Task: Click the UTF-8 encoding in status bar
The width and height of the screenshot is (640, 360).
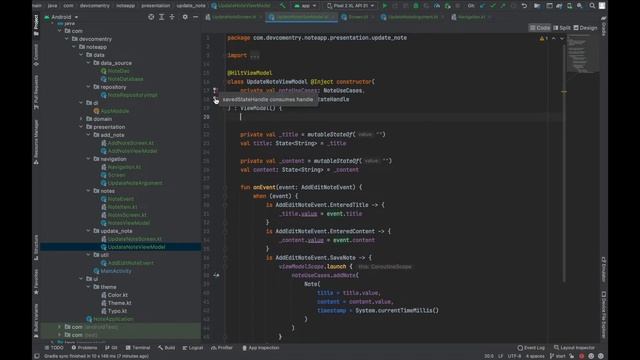Action: [x=514, y=356]
